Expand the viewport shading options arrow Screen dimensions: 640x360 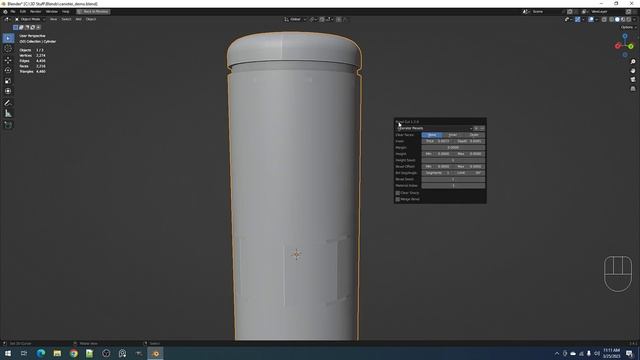point(634,19)
